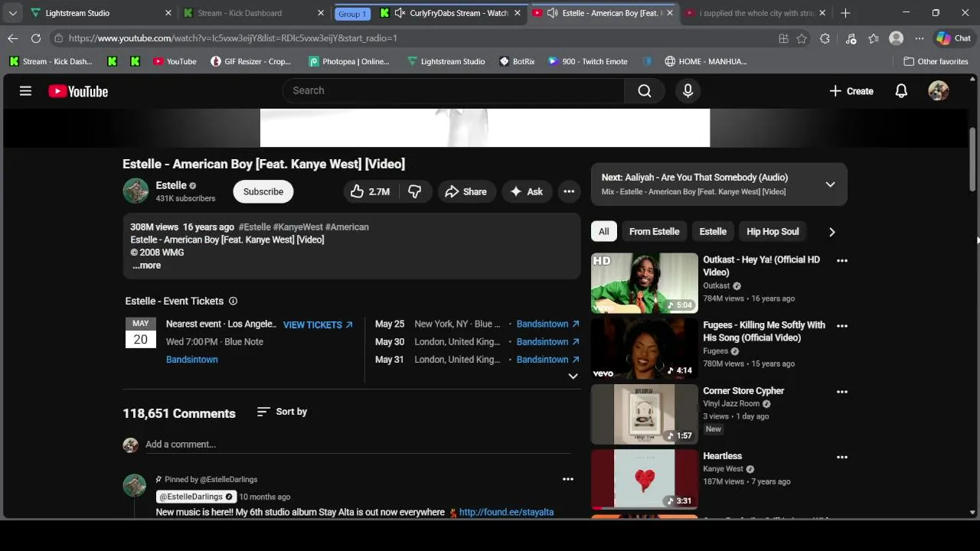This screenshot has height=551, width=980.
Task: Click the Create button
Action: click(x=851, y=91)
